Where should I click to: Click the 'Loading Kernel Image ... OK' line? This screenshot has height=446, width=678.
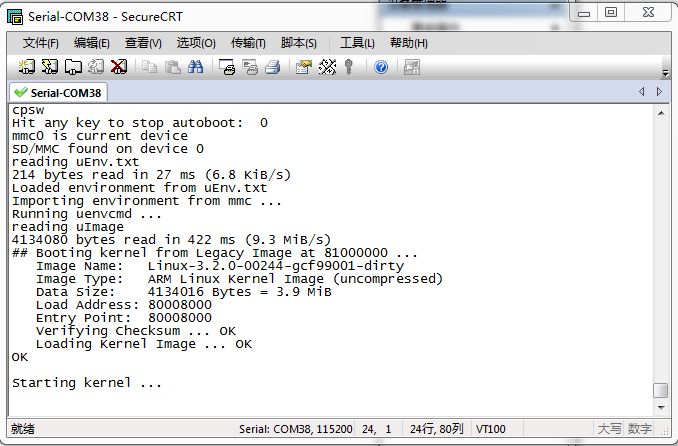click(144, 344)
